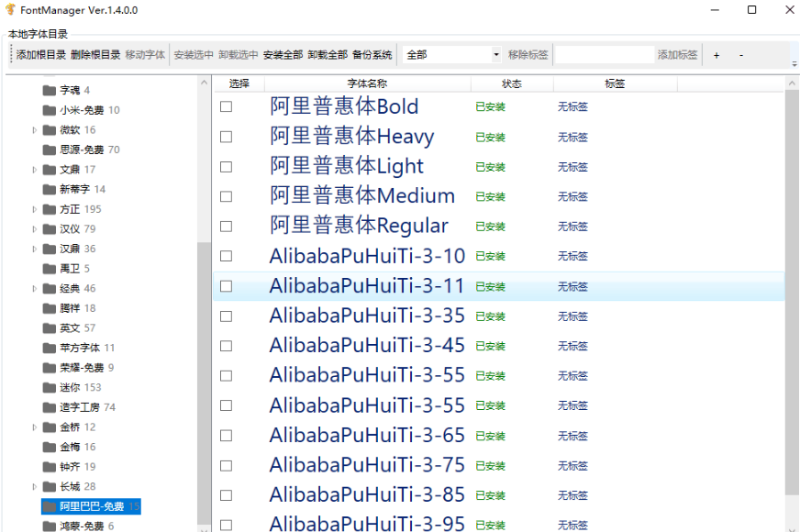Click the 汉仪 folder icon
This screenshot has width=800, height=532.
[x=49, y=229]
